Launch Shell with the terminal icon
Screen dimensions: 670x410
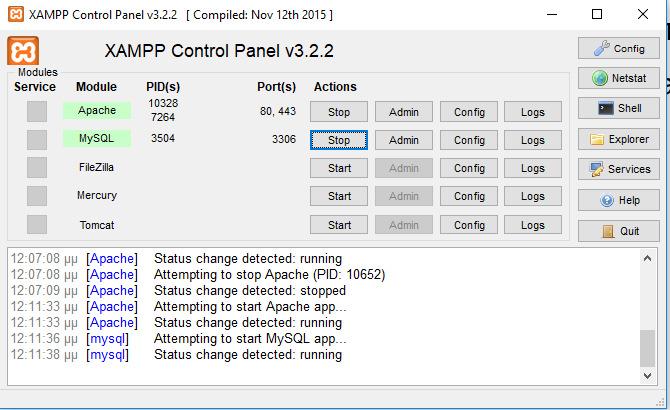[619, 108]
